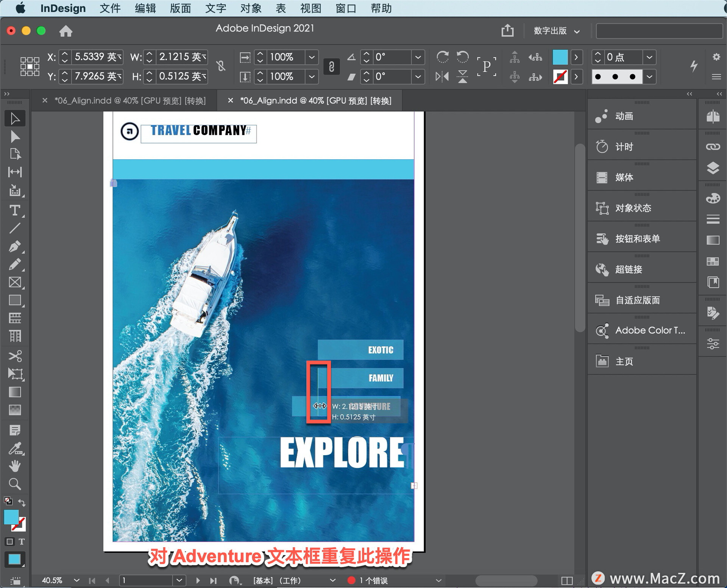Select the Type tool
Image resolution: width=727 pixels, height=588 pixels.
(15, 210)
